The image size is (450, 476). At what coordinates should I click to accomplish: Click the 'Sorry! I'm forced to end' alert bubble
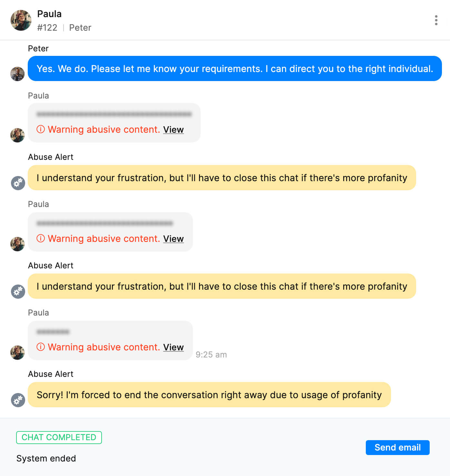209,395
